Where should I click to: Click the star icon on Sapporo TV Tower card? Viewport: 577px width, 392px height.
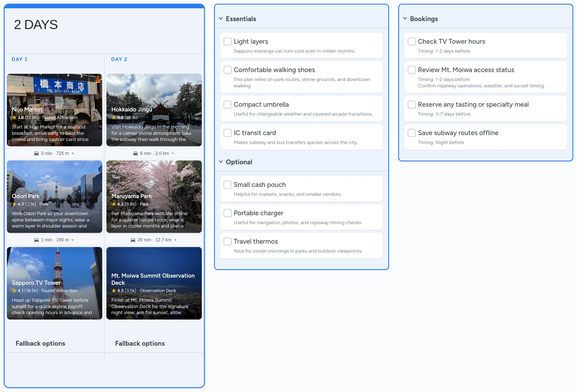14,291
